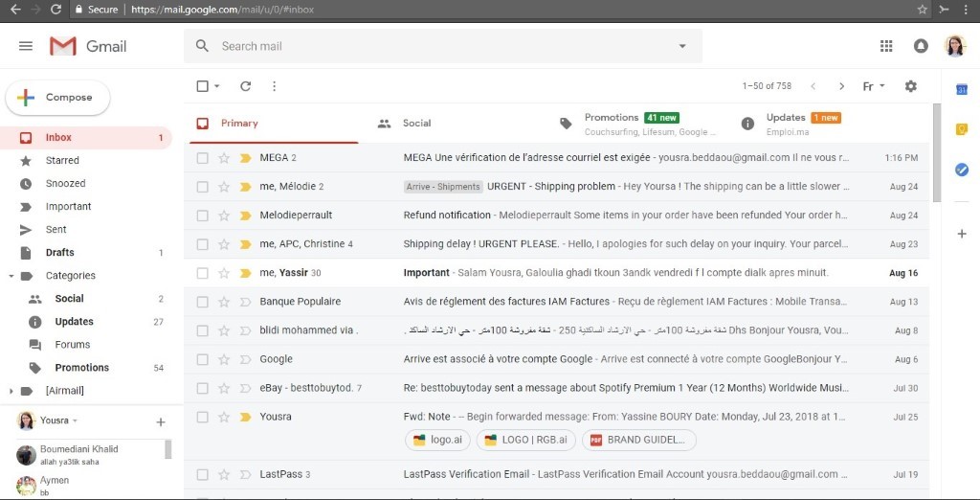Screen dimensions: 980x500
Task: Expand the search options dropdown arrow
Action: tap(682, 46)
